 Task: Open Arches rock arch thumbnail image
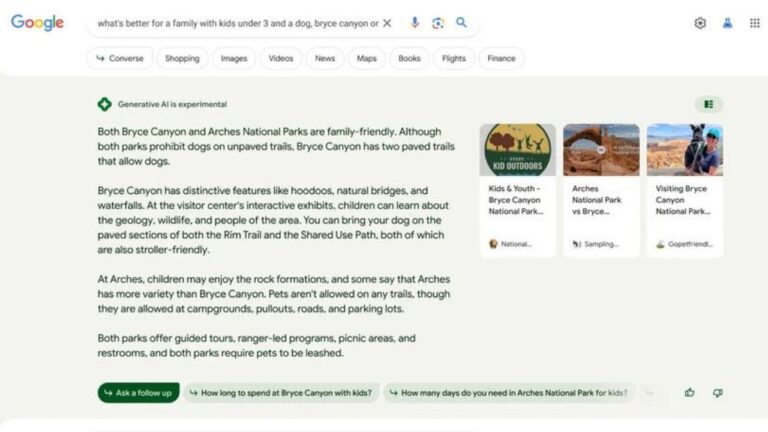coord(601,149)
